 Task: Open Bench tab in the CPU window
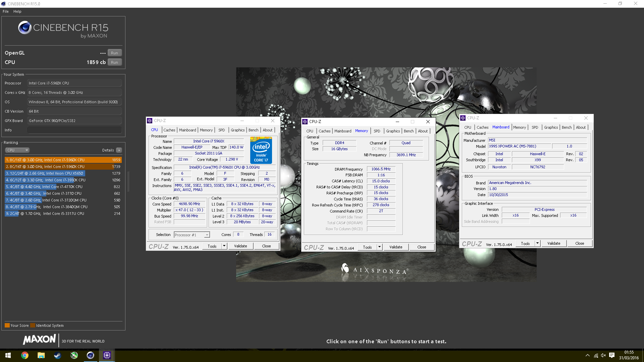(254, 130)
